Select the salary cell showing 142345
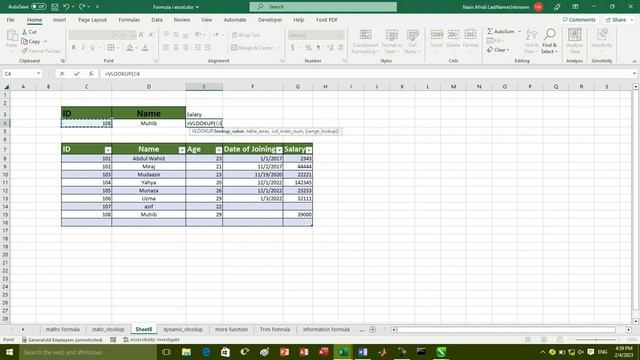Screen dimensions: 640x360 [x=298, y=182]
